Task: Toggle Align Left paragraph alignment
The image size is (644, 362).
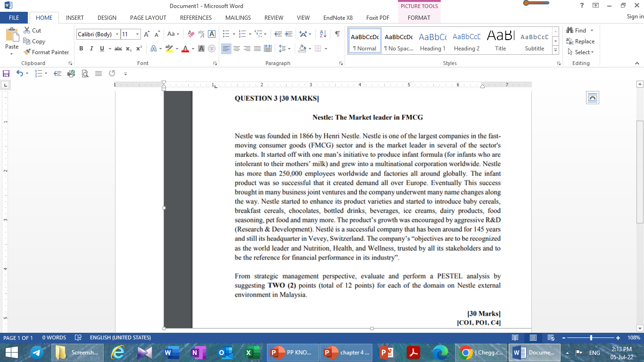Action: tap(226, 49)
